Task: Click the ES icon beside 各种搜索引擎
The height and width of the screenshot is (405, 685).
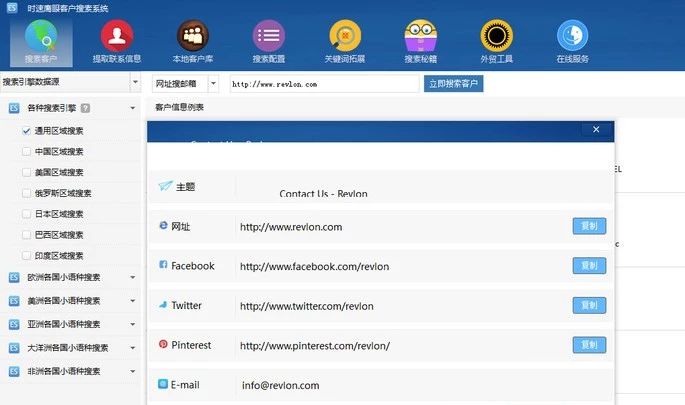Action: pyautogui.click(x=14, y=108)
